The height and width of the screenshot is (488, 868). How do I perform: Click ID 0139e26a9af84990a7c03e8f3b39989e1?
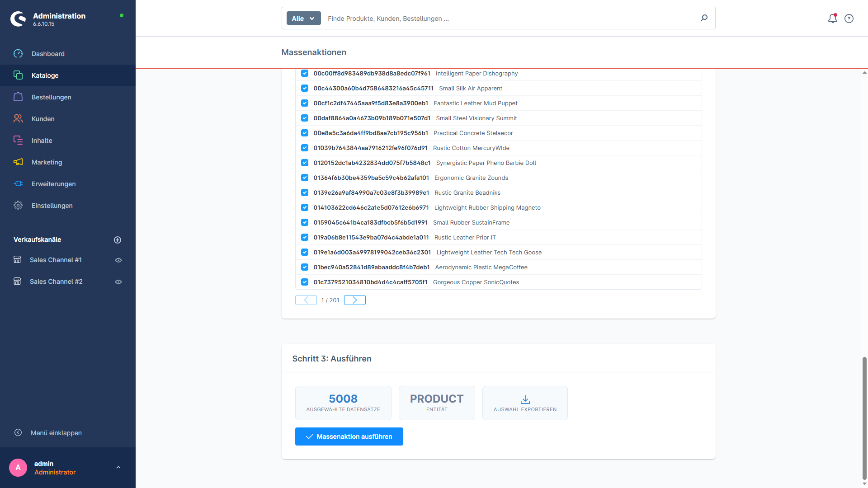(x=371, y=192)
